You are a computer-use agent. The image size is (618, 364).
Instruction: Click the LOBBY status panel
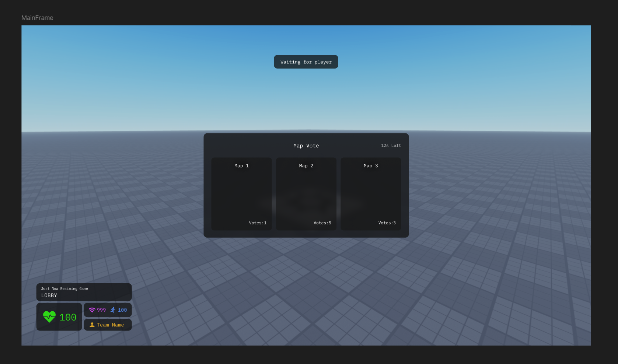84,292
